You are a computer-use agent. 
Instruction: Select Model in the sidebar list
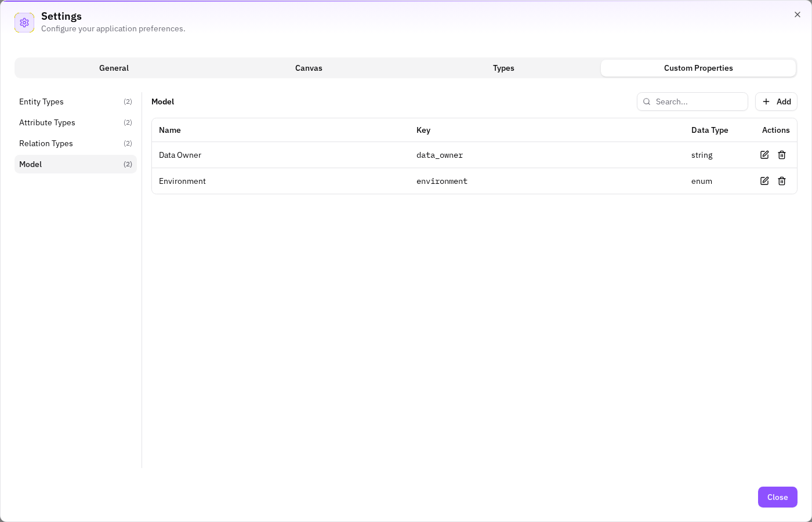click(75, 164)
